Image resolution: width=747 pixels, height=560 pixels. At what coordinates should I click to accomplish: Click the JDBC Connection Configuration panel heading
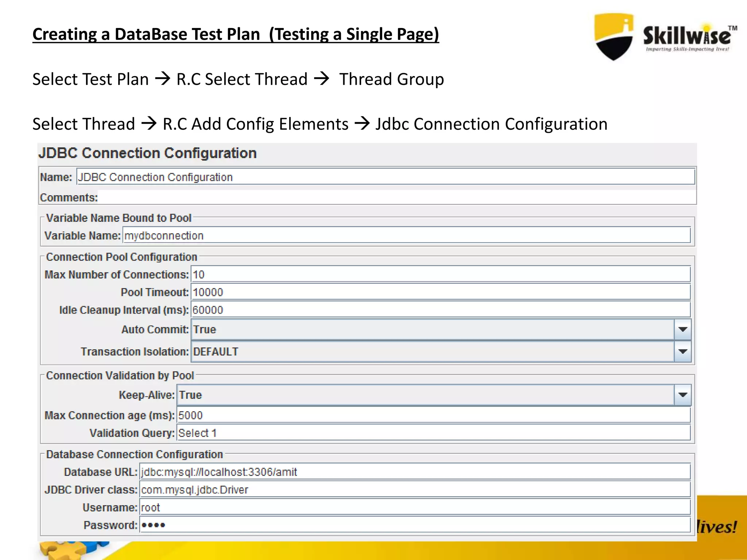tap(147, 153)
